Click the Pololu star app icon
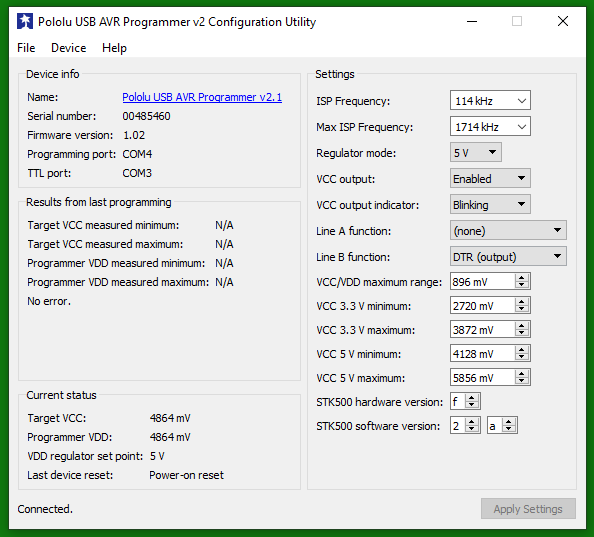Image resolution: width=594 pixels, height=537 pixels. click(25, 22)
